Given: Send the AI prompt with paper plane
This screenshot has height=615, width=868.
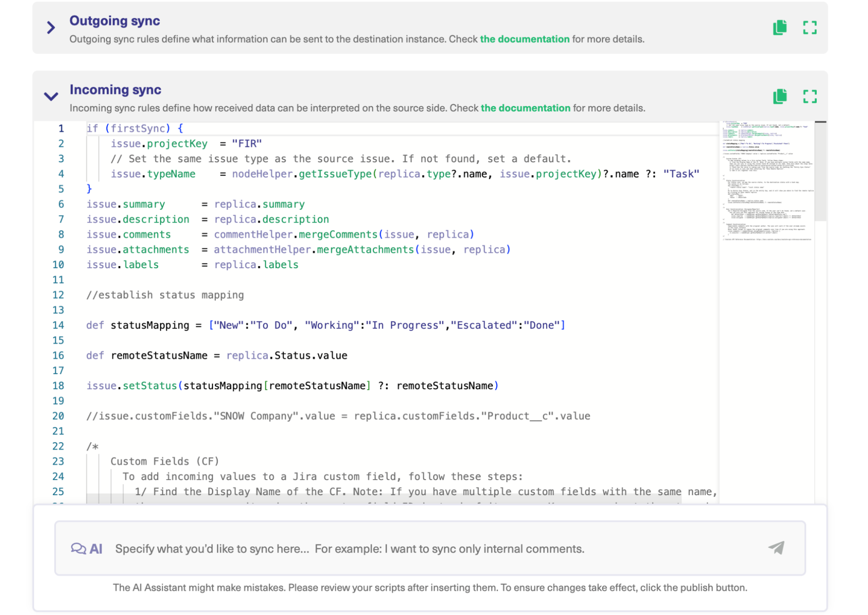Looking at the screenshot, I should 776,548.
